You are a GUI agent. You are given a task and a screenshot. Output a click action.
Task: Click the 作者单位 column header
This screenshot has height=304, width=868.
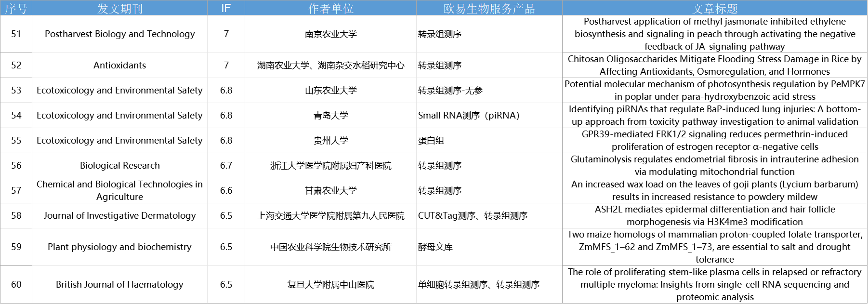coord(330,8)
